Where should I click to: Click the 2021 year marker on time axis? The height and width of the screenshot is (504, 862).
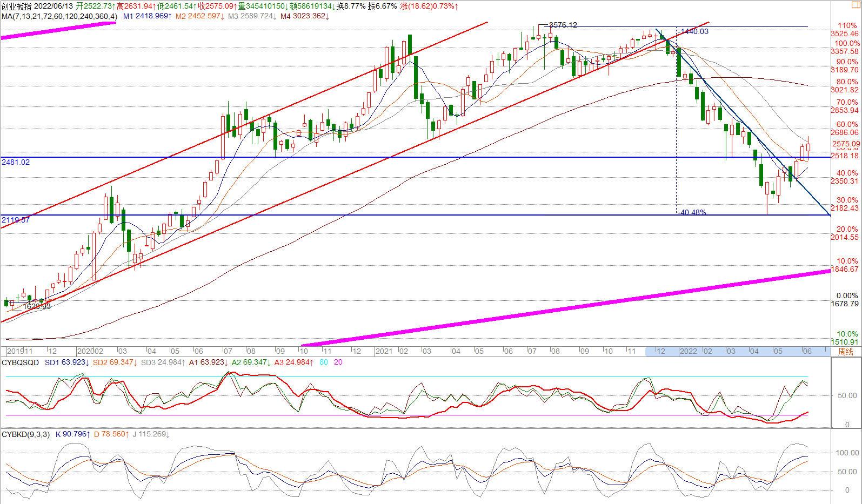[x=383, y=351]
